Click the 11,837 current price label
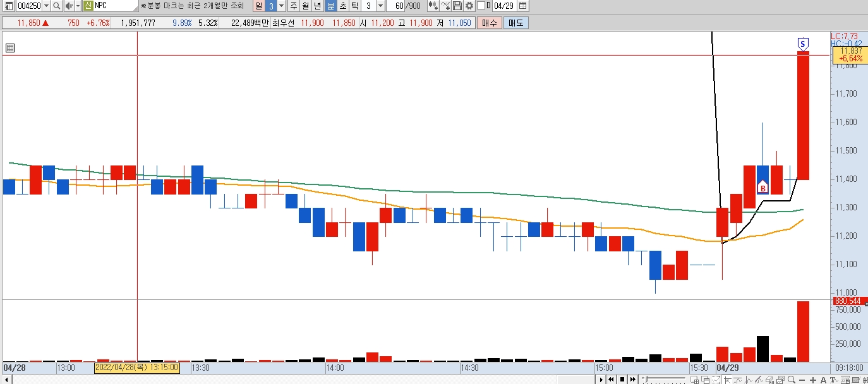The width and height of the screenshot is (868, 384). pos(849,54)
